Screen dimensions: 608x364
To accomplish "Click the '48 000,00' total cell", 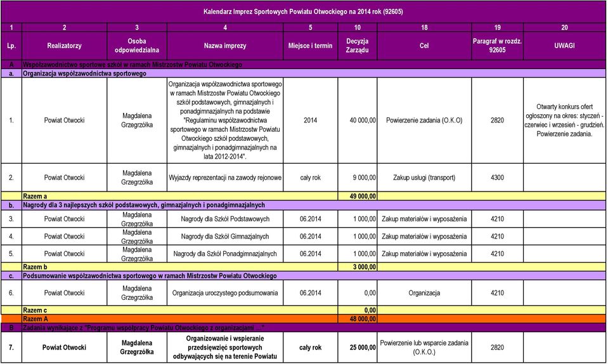I will point(357,319).
